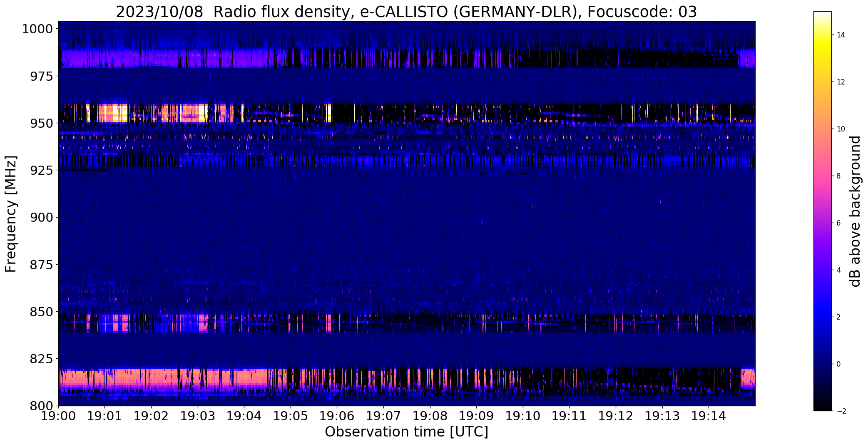Screen dimensions: 868x444
Task: Click the 19:04 time tick label
Action: point(244,416)
